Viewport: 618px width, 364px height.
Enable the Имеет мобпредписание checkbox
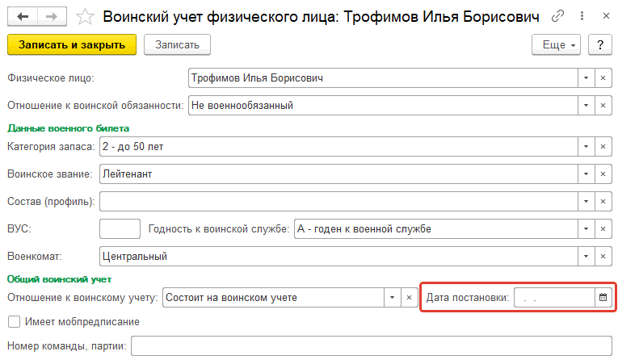(15, 322)
